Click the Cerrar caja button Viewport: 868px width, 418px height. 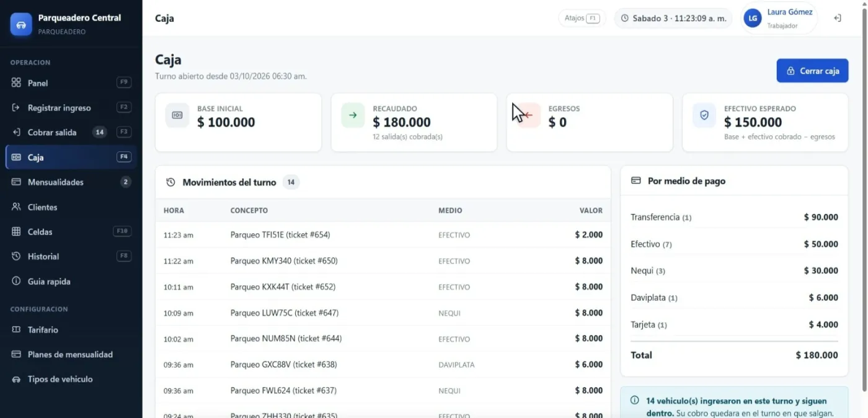coord(812,71)
